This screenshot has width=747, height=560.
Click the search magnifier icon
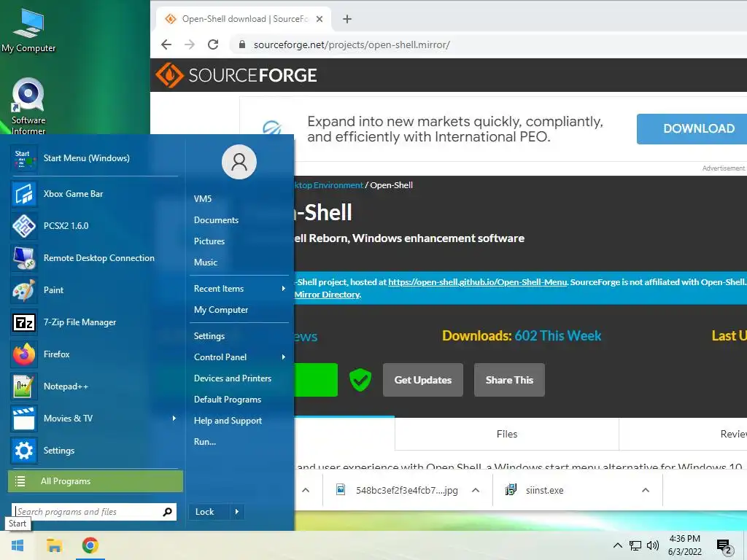point(167,512)
